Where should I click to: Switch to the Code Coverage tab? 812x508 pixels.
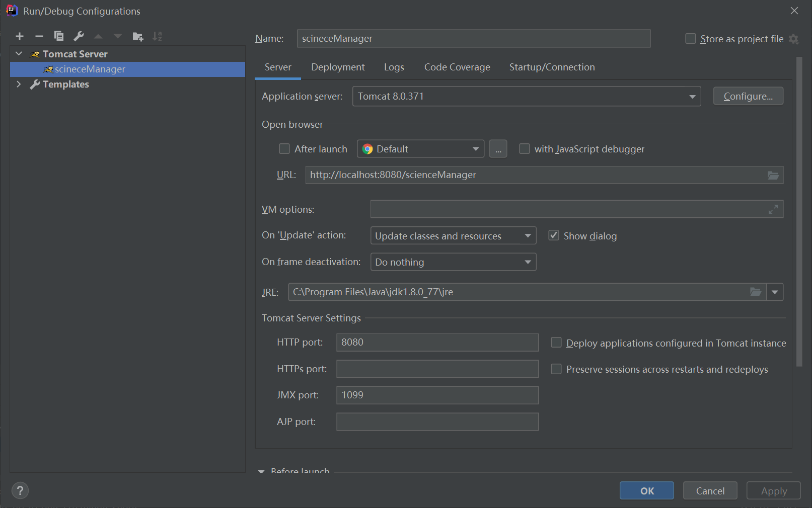457,67
